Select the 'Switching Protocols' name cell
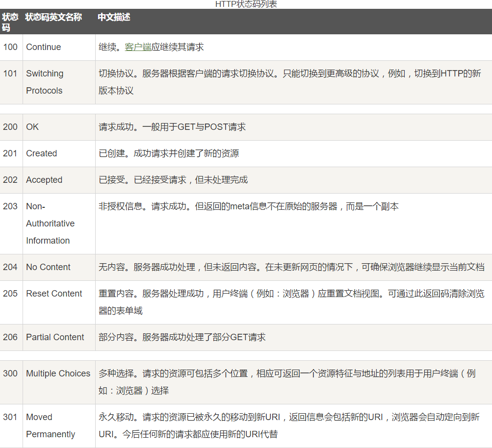 59,82
